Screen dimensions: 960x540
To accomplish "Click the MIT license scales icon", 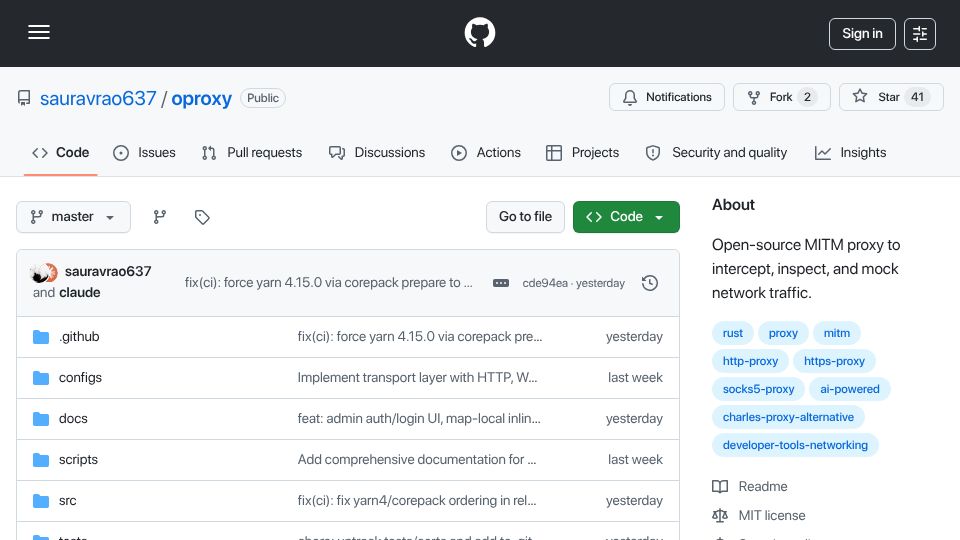I will [720, 516].
